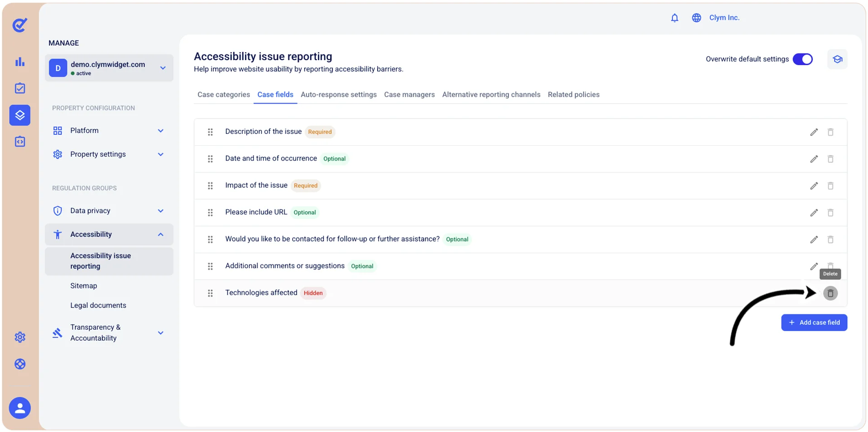Open the settings gear in left rail

coord(20,337)
